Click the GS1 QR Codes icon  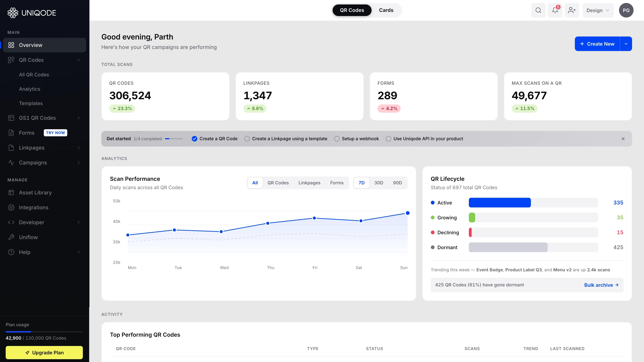(x=11, y=118)
